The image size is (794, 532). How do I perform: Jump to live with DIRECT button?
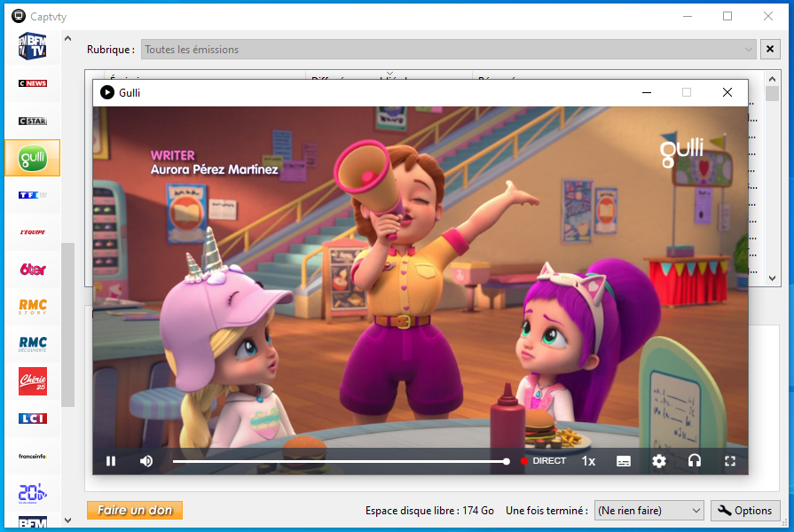[x=543, y=461]
